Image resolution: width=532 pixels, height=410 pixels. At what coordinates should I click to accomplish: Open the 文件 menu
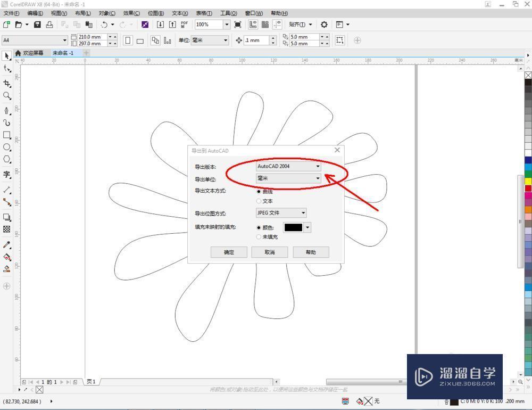(12, 13)
